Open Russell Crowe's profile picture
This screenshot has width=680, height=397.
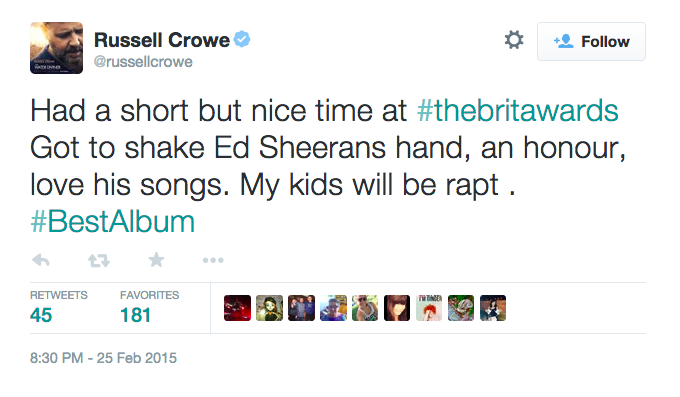56,48
